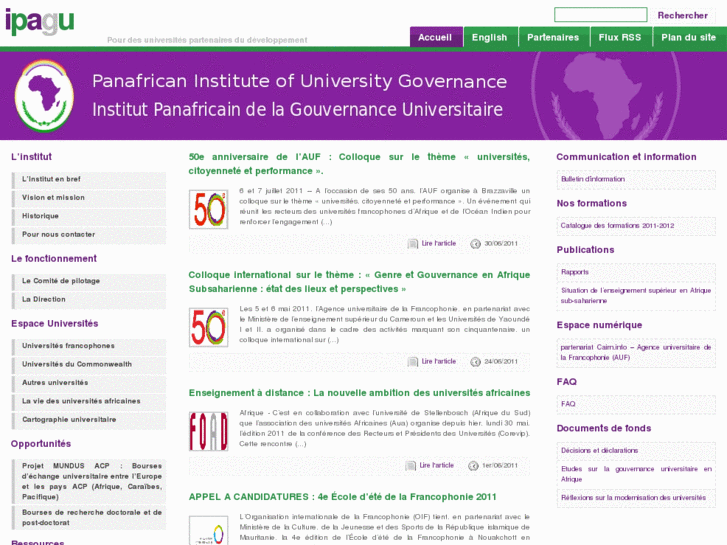Click the Communication et information heading
Screen dimensions: 727x545
626,157
